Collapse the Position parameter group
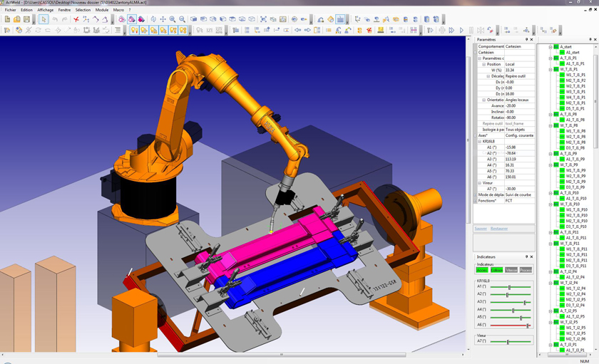Image resolution: width=599 pixels, height=364 pixels. pos(483,64)
